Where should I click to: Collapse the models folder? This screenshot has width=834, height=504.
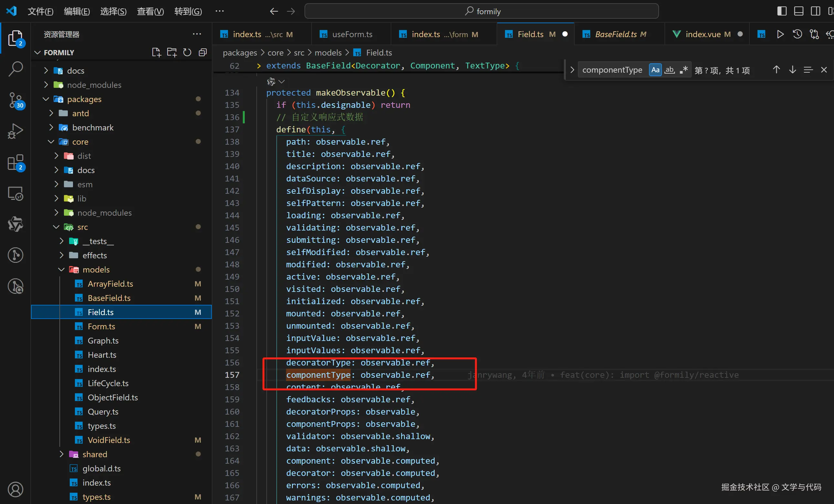pyautogui.click(x=96, y=270)
